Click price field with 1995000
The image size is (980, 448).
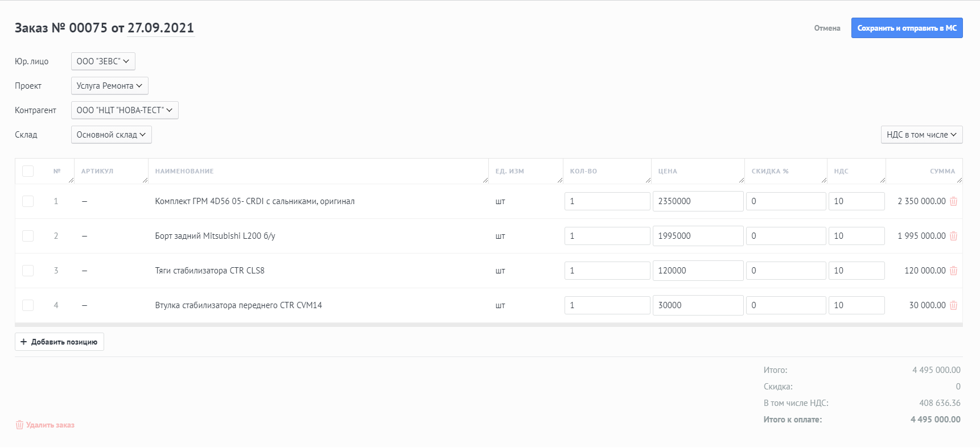click(x=698, y=236)
